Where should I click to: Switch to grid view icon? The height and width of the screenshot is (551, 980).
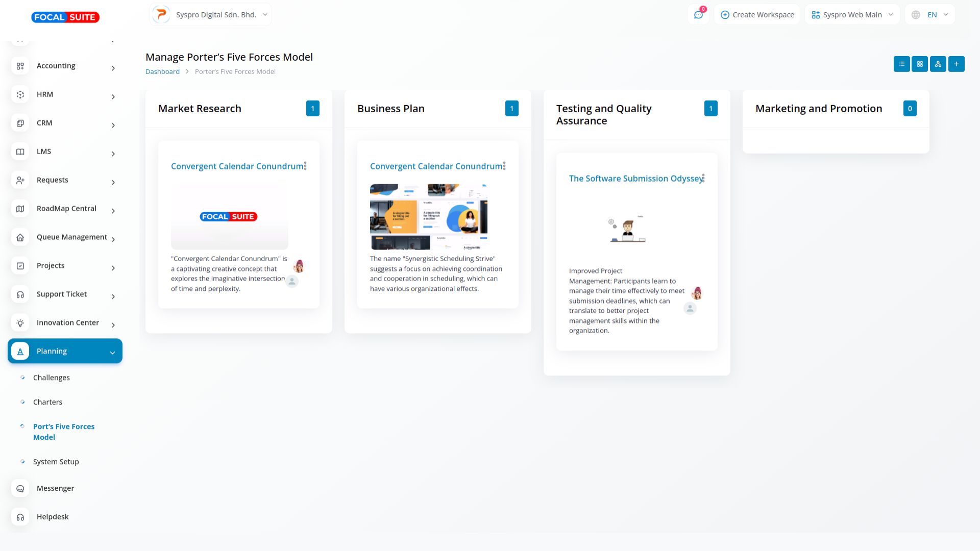[920, 64]
